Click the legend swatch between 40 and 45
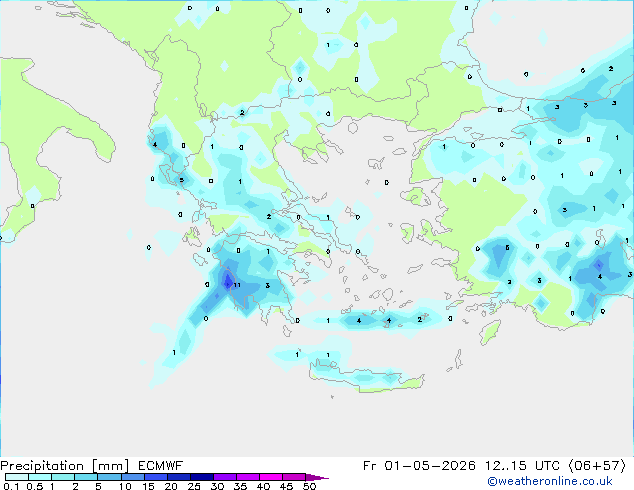 [x=271, y=477]
